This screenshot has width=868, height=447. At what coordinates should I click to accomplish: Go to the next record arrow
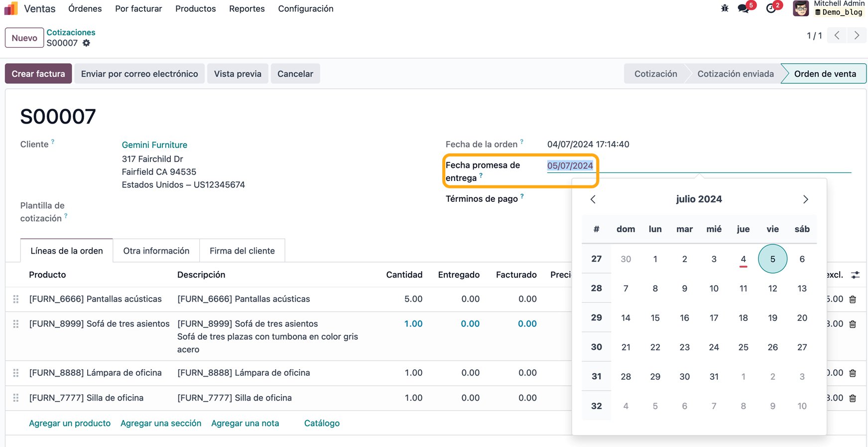pos(857,35)
